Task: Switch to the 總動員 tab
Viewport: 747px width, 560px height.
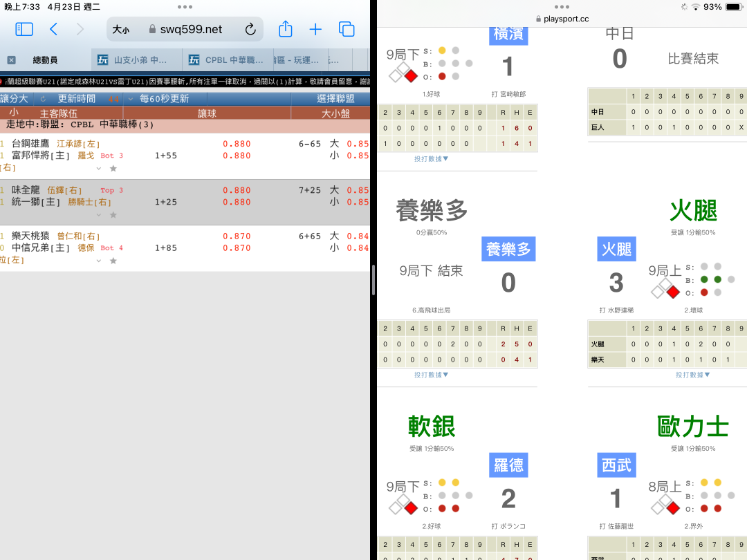Action: [45, 60]
